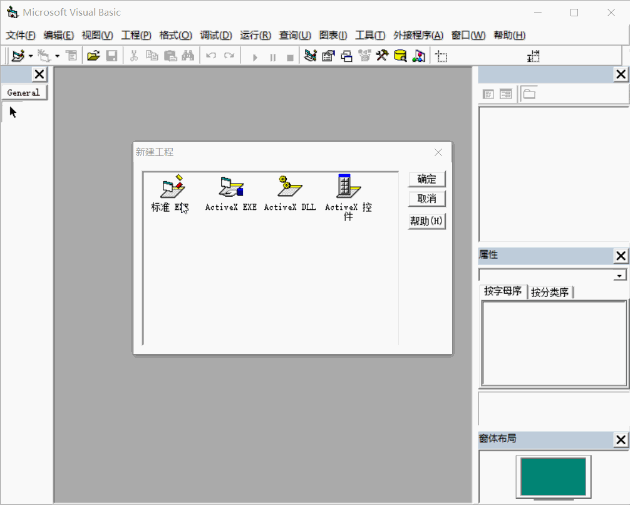
Task: Open the 文件(F) menu
Action: pos(20,35)
